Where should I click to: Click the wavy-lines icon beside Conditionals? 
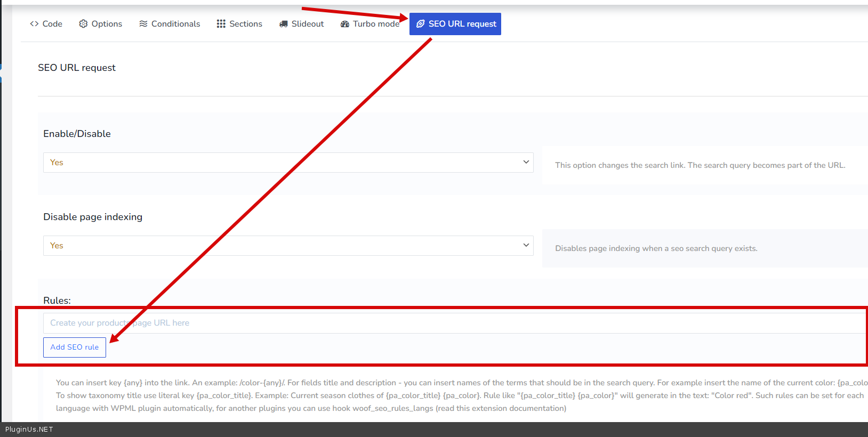(143, 24)
